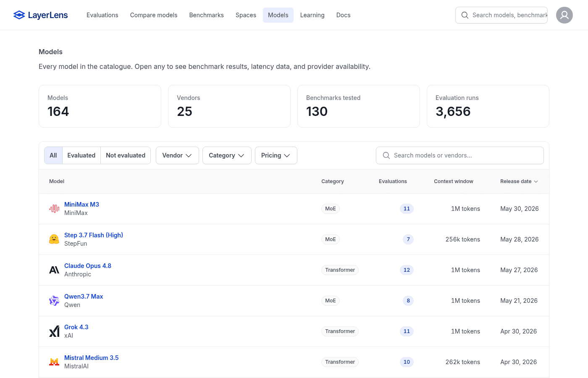Filter to Not evaluated models
The width and height of the screenshot is (588, 378).
click(x=126, y=155)
